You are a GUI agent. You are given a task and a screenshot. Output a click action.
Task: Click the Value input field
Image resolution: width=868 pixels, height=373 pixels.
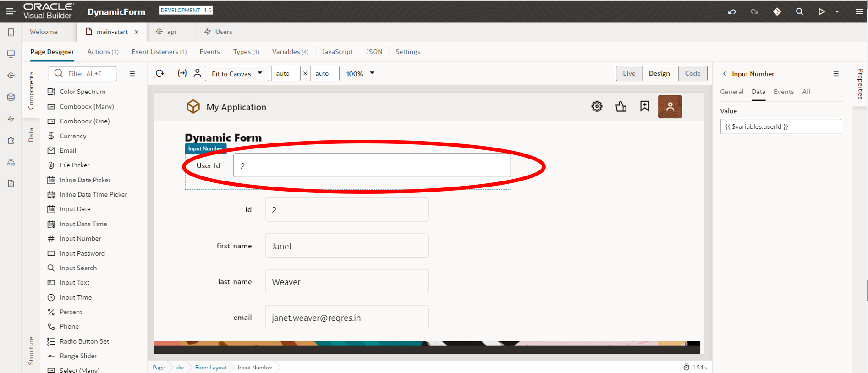pyautogui.click(x=780, y=126)
